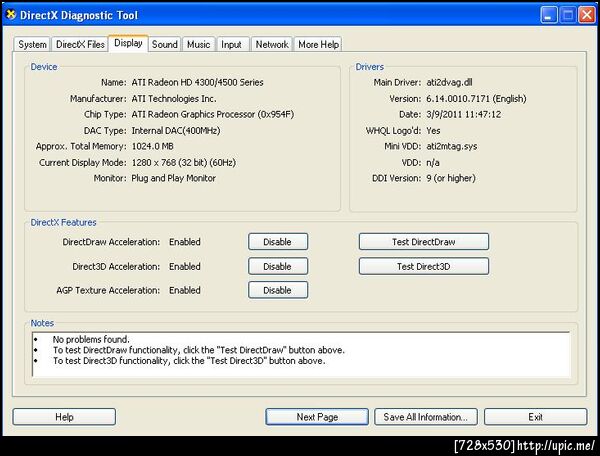600x456 pixels.
Task: Click Mini VDD value ati2mtag.sys
Action: tap(452, 146)
